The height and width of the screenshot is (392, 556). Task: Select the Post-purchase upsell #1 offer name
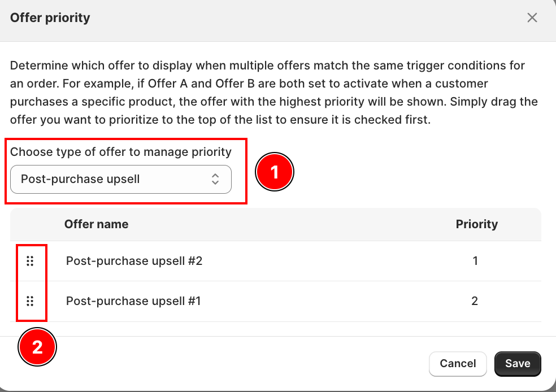[x=133, y=301]
